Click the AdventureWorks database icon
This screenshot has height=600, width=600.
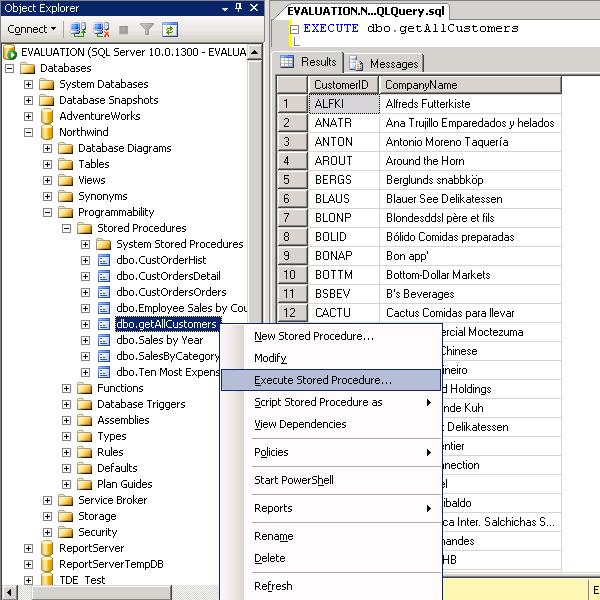pos(47,116)
